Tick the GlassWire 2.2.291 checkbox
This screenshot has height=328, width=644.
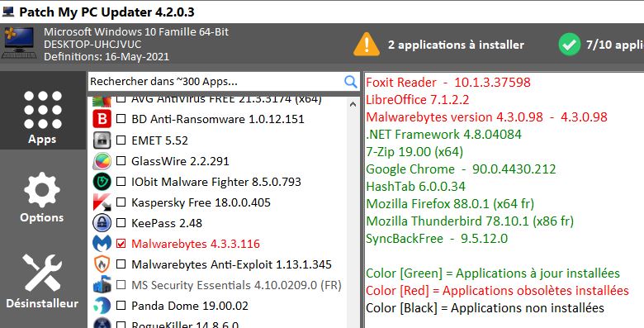click(x=121, y=161)
